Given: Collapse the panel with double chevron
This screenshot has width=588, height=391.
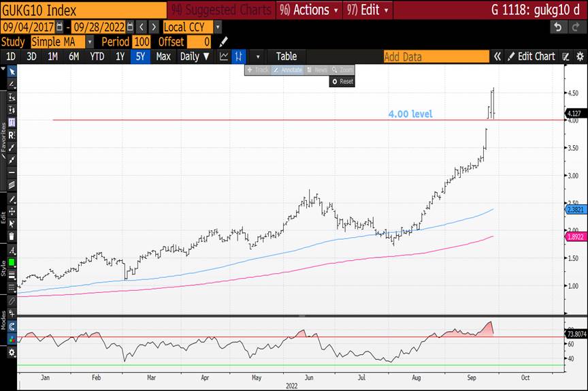Looking at the screenshot, I should pyautogui.click(x=497, y=57).
